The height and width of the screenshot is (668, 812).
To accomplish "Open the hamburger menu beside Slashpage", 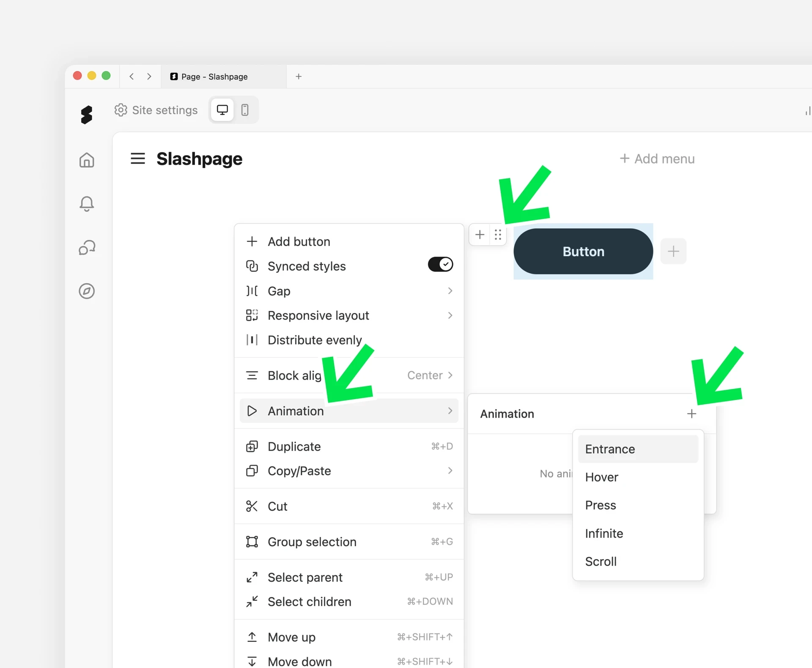I will tap(137, 159).
